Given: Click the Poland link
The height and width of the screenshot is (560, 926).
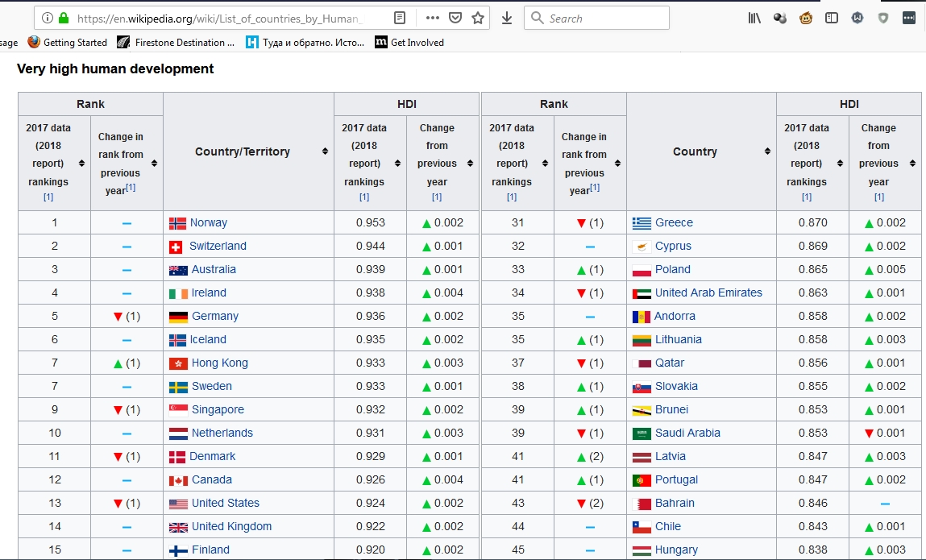Looking at the screenshot, I should pos(673,269).
